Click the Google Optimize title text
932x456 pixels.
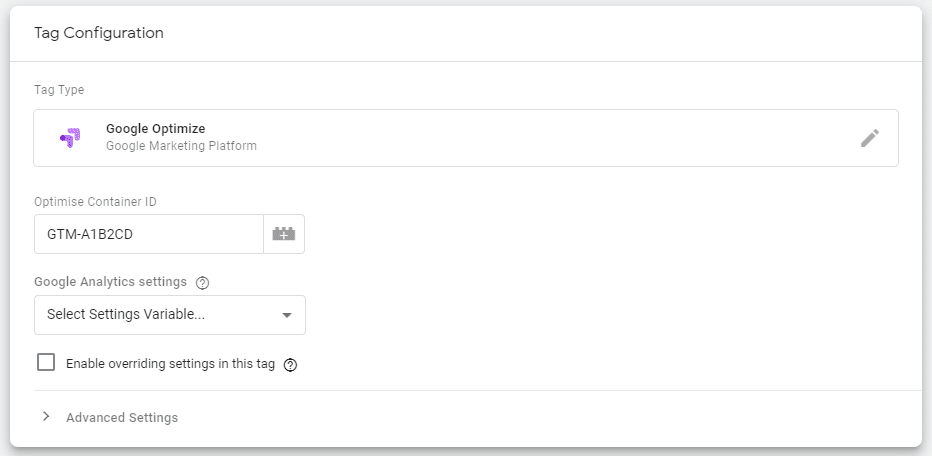pos(156,129)
